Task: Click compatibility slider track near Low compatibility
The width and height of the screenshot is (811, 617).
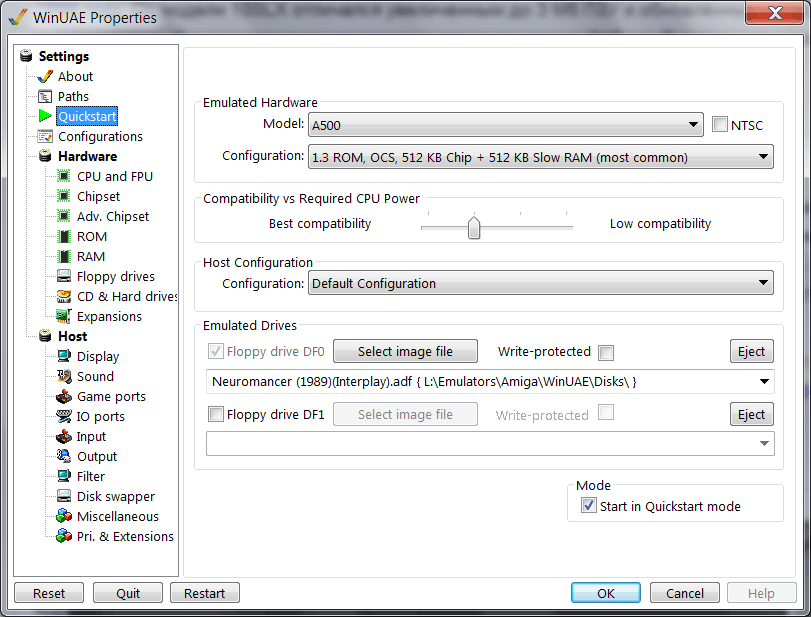Action: [564, 227]
